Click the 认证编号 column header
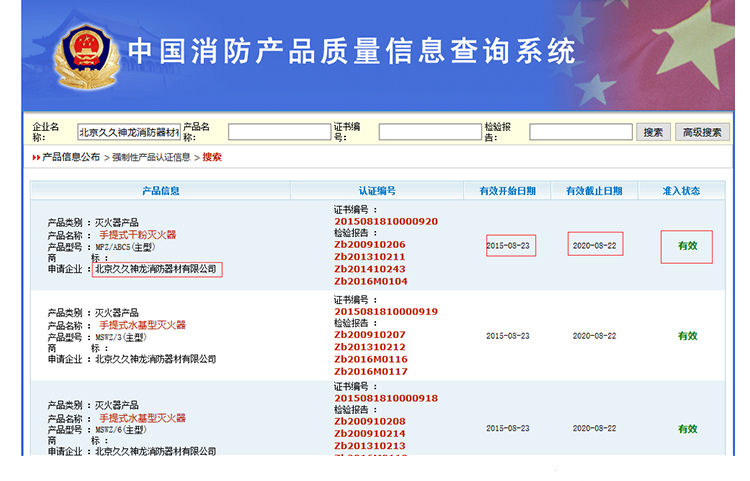 click(x=377, y=191)
